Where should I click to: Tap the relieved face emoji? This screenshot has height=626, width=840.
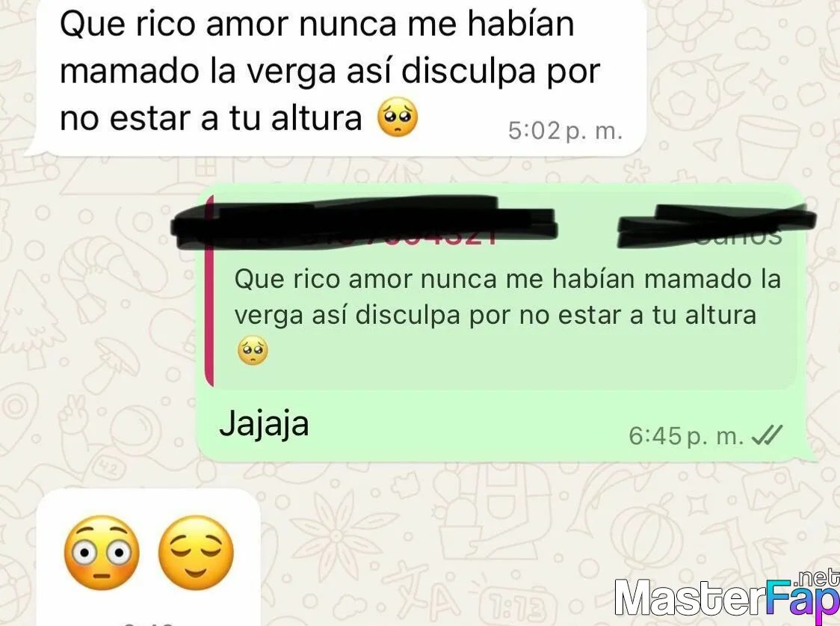196,553
